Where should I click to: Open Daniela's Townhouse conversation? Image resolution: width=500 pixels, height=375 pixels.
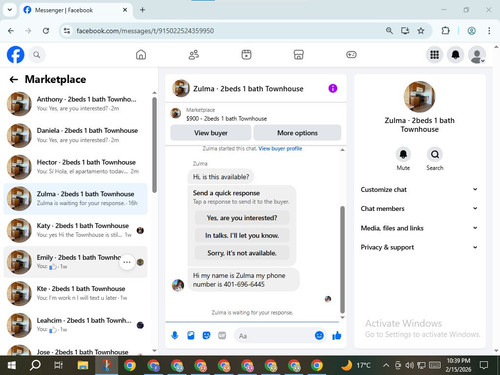75,135
